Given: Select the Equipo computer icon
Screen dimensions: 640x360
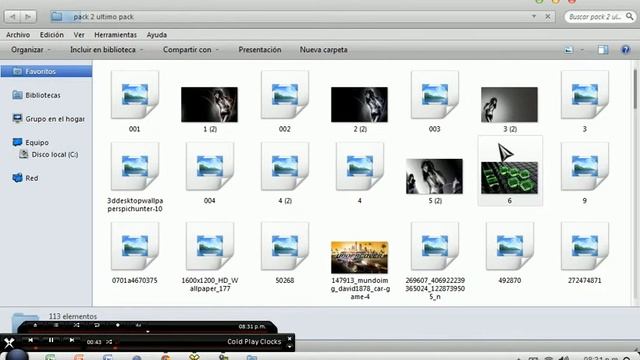Looking at the screenshot, I should click(17, 142).
